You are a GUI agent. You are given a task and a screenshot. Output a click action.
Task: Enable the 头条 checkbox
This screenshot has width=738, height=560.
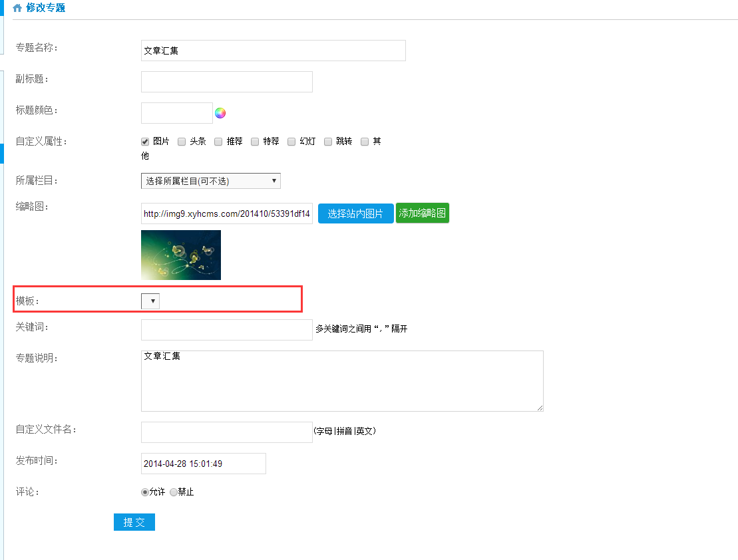(x=182, y=142)
